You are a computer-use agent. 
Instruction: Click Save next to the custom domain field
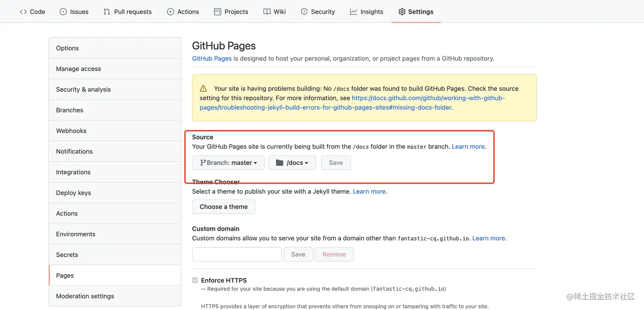tap(298, 254)
